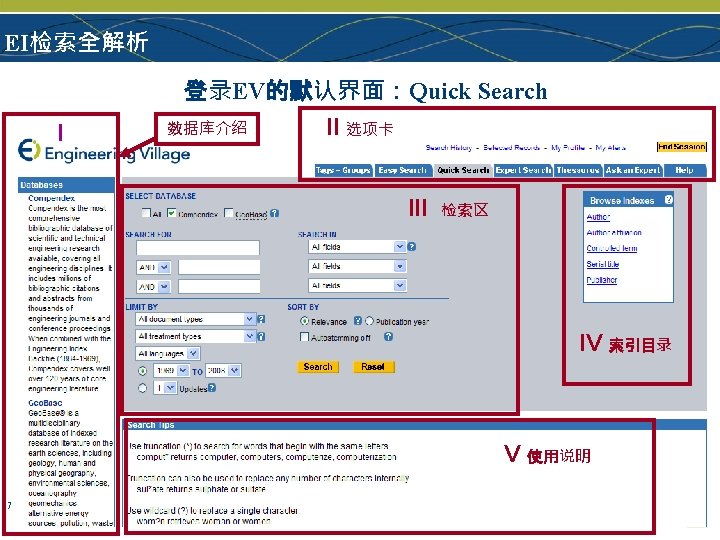
Task: Click the GeoBase heading in Databases panel
Action: 45,403
